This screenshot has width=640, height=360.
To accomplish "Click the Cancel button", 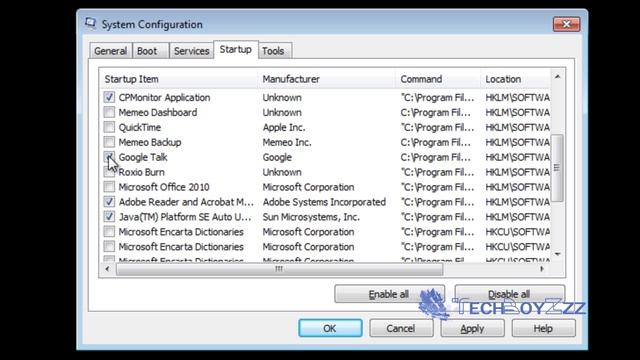I will [x=401, y=328].
